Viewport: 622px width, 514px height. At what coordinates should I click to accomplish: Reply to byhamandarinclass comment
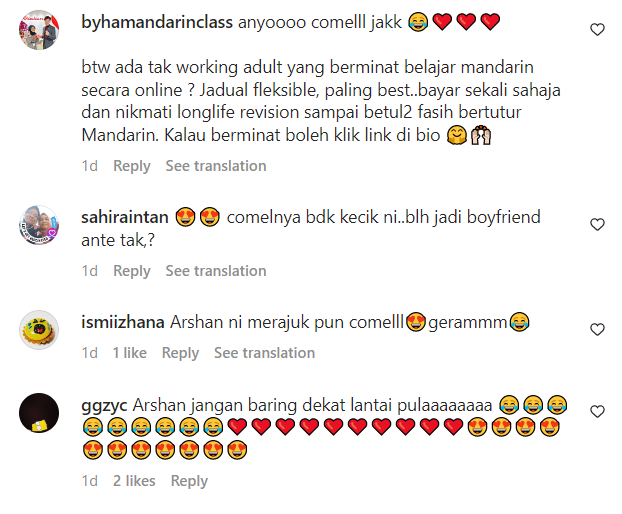tap(132, 166)
